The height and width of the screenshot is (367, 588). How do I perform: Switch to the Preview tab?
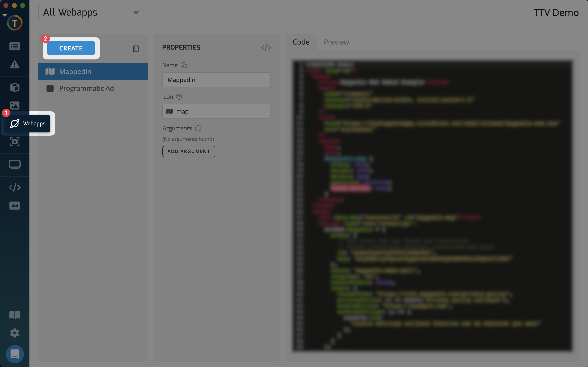[x=336, y=42]
